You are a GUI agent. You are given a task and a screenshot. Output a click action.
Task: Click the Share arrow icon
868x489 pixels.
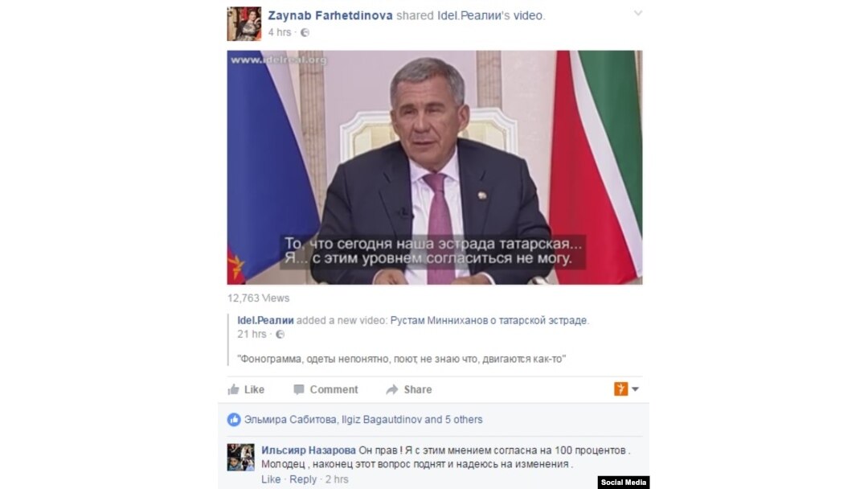[392, 390]
